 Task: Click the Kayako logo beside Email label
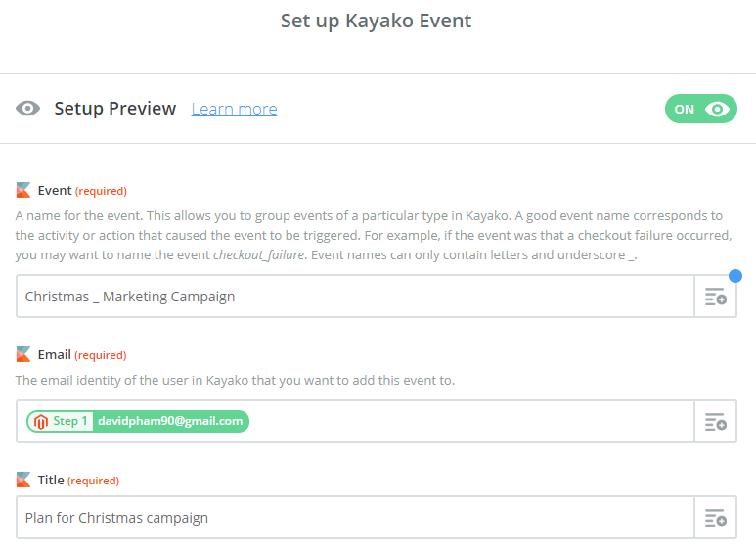(x=23, y=354)
